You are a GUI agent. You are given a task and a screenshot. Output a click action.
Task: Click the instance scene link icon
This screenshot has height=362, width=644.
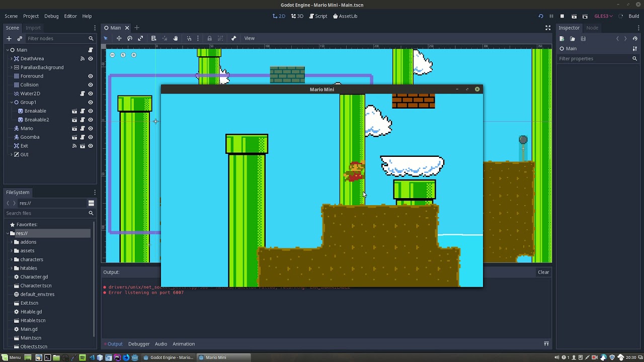20,38
